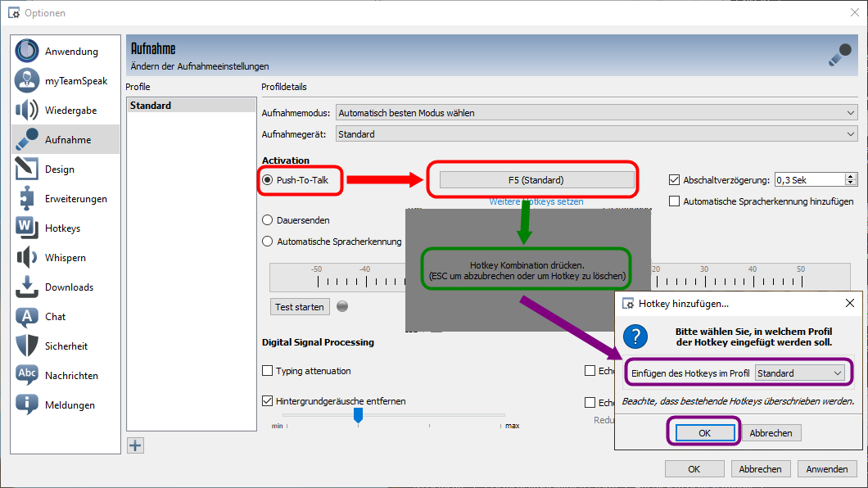Viewport: 868px width, 488px height.
Task: Open the Aufnahmegerät dropdown
Action: pyautogui.click(x=597, y=134)
